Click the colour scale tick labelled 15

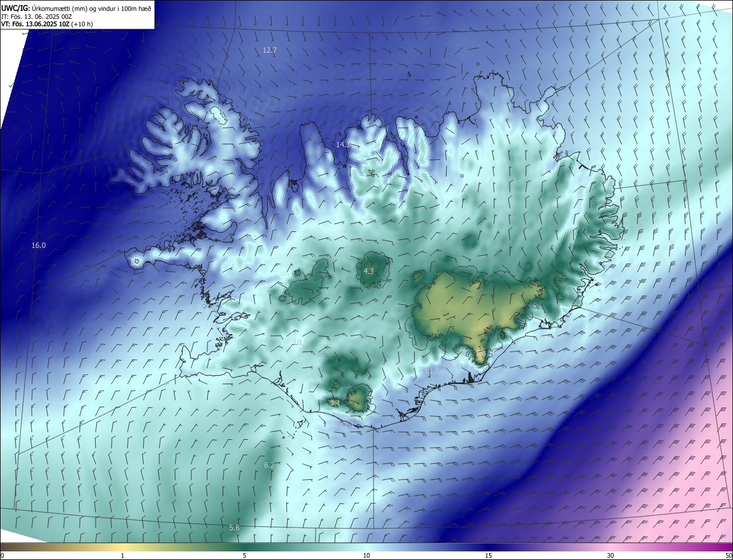tap(488, 556)
